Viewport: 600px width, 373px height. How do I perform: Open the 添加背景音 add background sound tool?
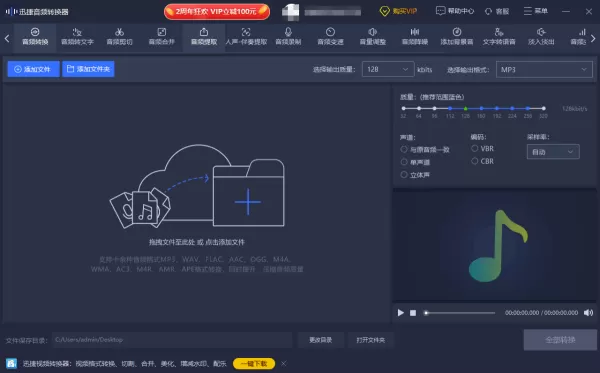[457, 37]
